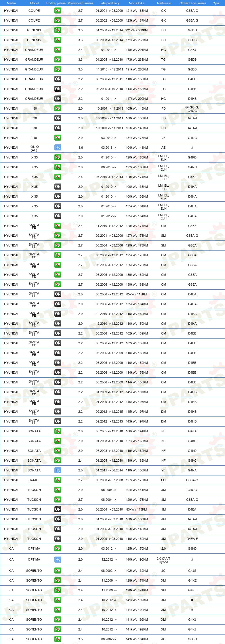This screenshot has width=225, height=644.
Task: Click the 2.0 CVVT Hybrid body cell
Action: (163, 560)
